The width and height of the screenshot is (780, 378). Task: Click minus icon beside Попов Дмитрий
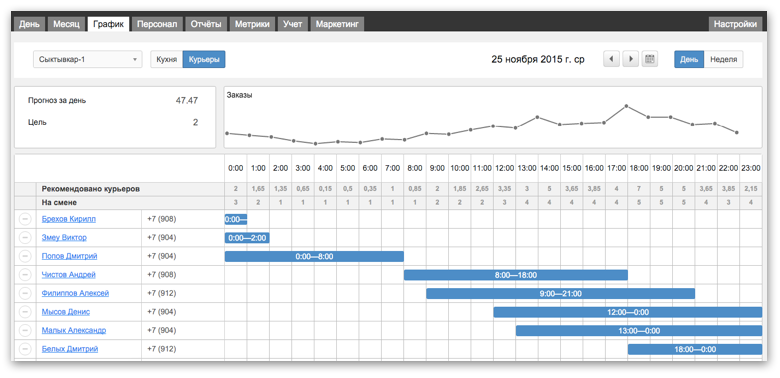click(25, 256)
